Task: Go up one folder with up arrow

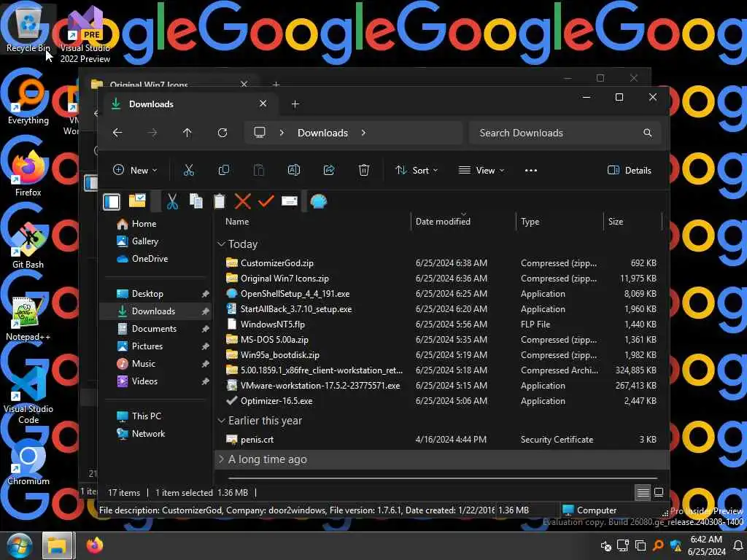Action: 187,133
